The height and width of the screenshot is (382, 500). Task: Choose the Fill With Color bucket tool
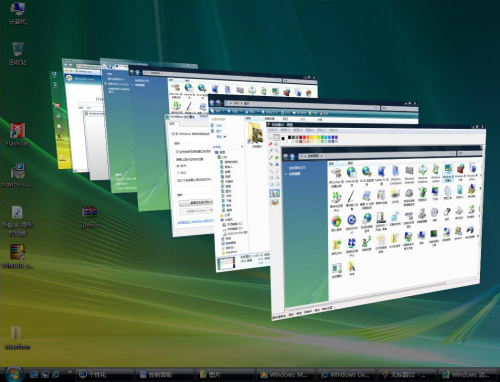pyautogui.click(x=276, y=144)
